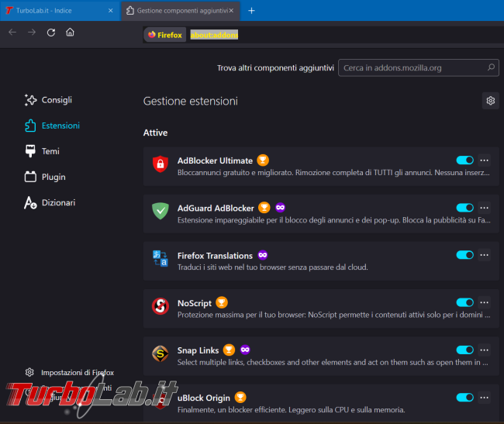Click the AdGuard green shield icon

click(x=161, y=211)
